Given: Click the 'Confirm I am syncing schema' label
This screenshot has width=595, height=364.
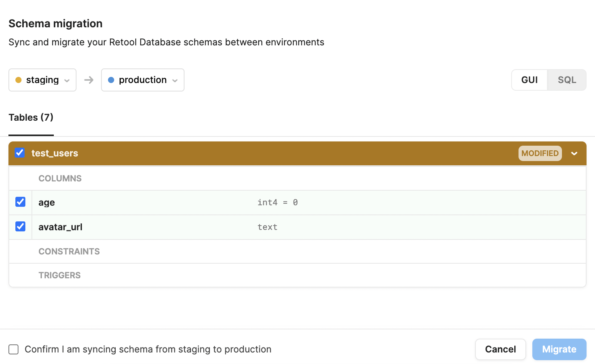Looking at the screenshot, I should [x=148, y=349].
